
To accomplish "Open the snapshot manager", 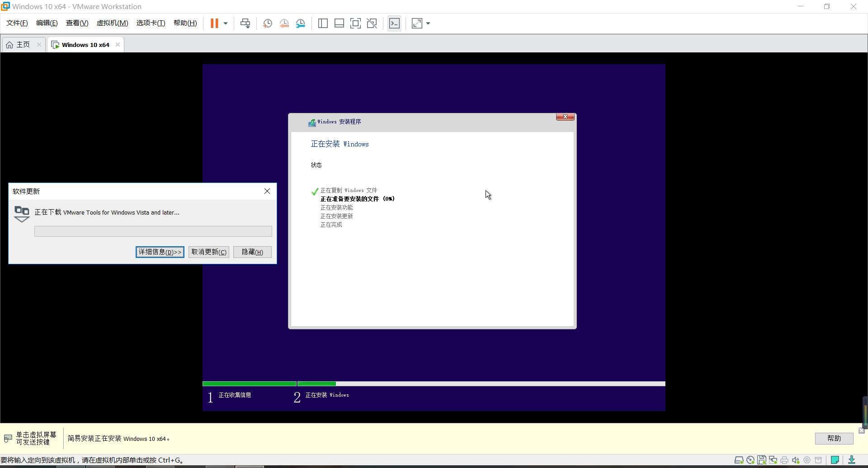I will (301, 23).
